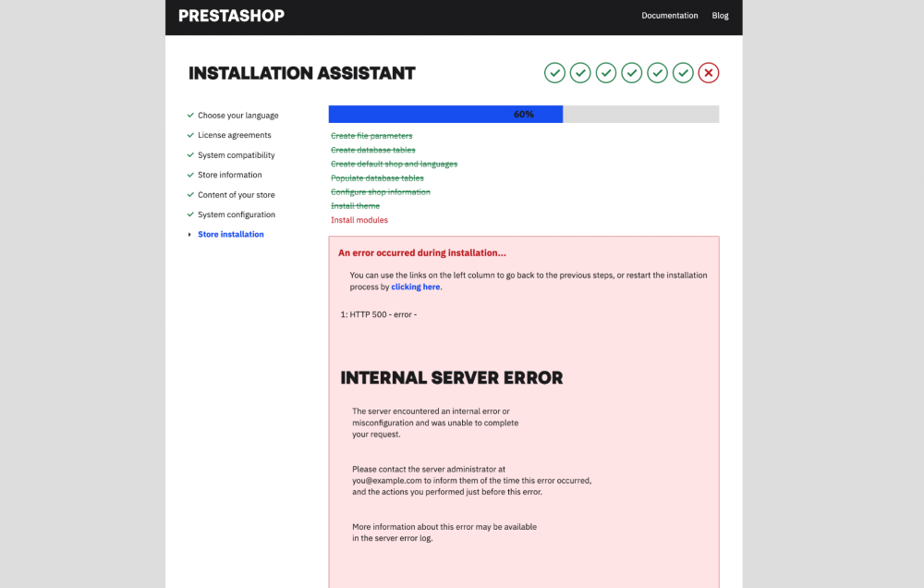Viewport: 924px width, 588px height.
Task: Click the PRESTASHOP logo in the header
Action: 231,16
